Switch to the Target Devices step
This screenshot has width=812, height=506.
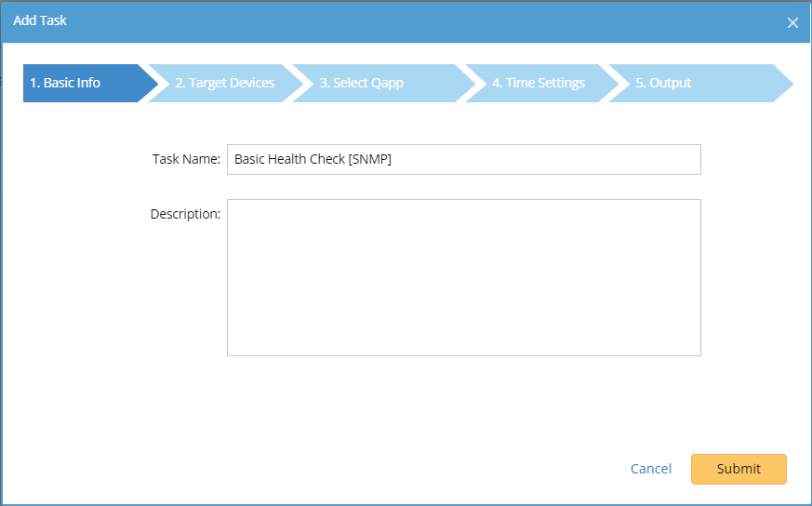point(224,83)
